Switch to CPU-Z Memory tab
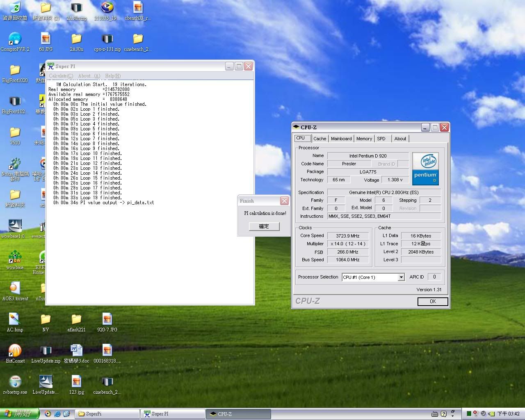The height and width of the screenshot is (420, 525). [364, 139]
